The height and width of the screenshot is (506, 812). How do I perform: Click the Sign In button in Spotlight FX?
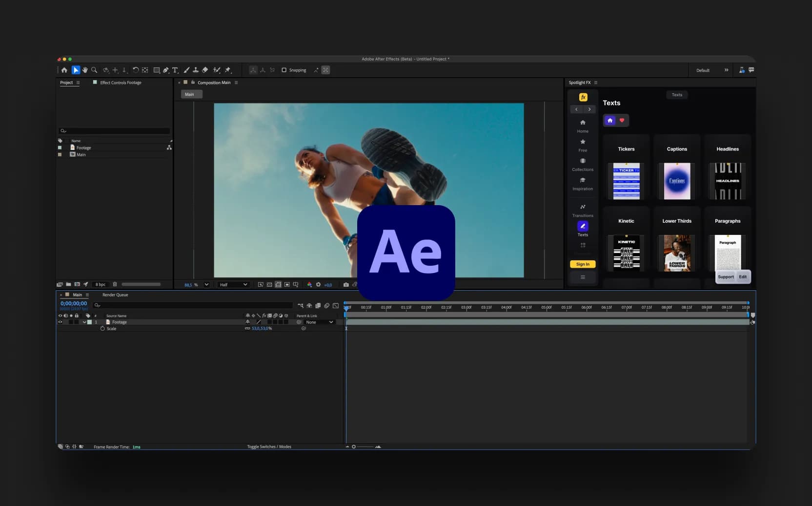[x=583, y=264]
